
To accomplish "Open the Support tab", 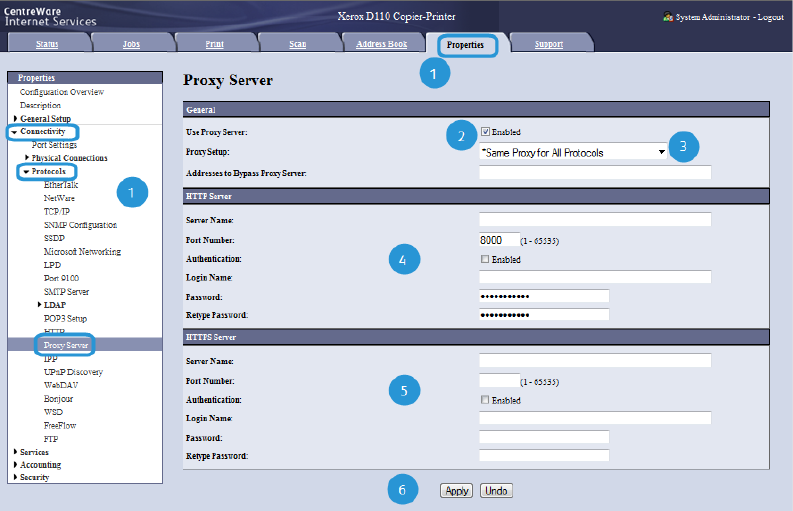I will [549, 44].
